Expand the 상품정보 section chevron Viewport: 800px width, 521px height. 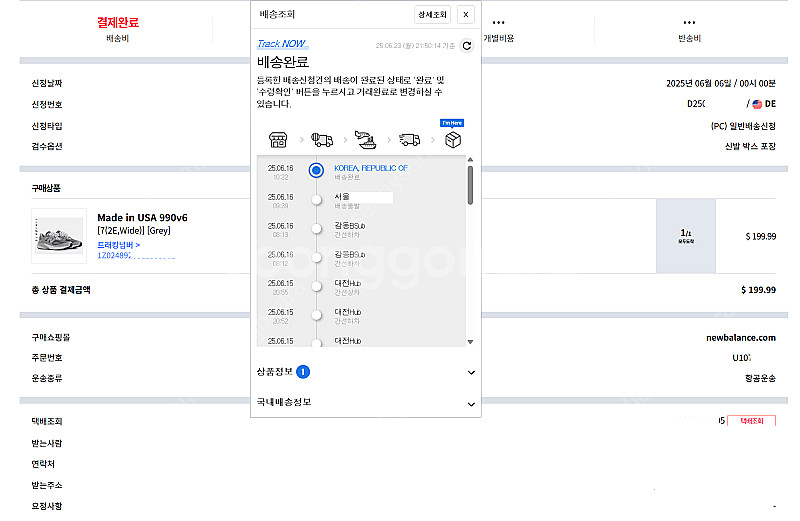[x=471, y=373]
